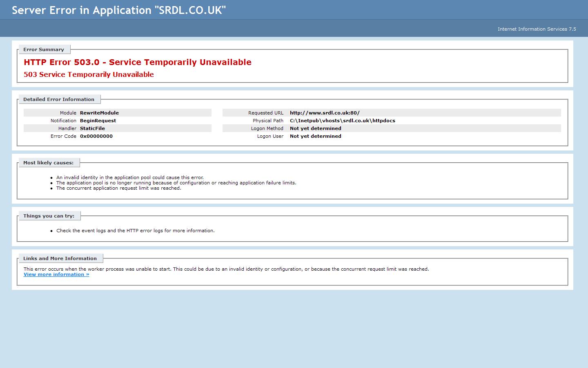588x368 pixels.
Task: Open the "View more information »" link
Action: pos(56,274)
